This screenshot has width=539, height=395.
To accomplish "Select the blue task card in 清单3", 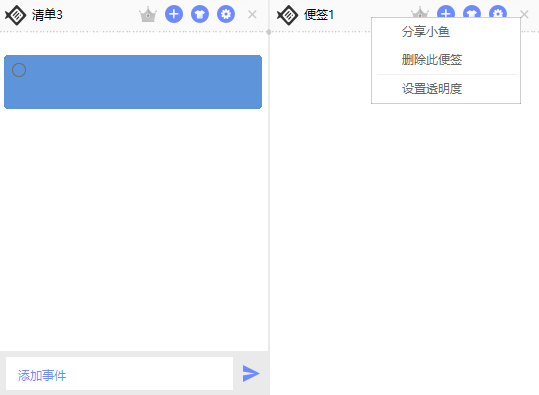I will (x=133, y=82).
